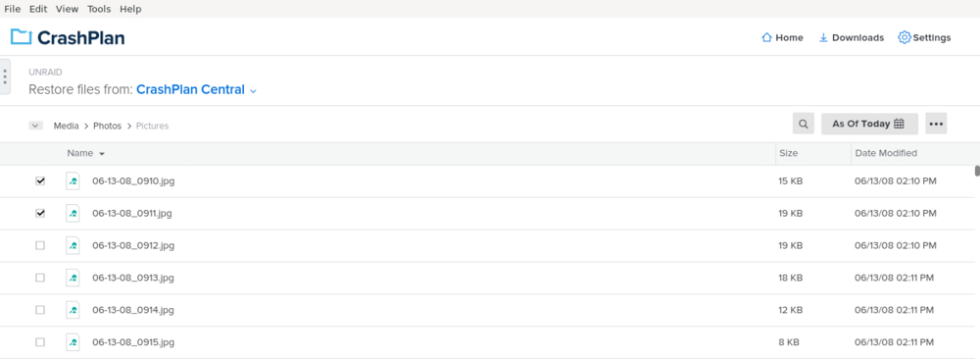Click the CrashPlan folder logo icon

click(x=22, y=37)
